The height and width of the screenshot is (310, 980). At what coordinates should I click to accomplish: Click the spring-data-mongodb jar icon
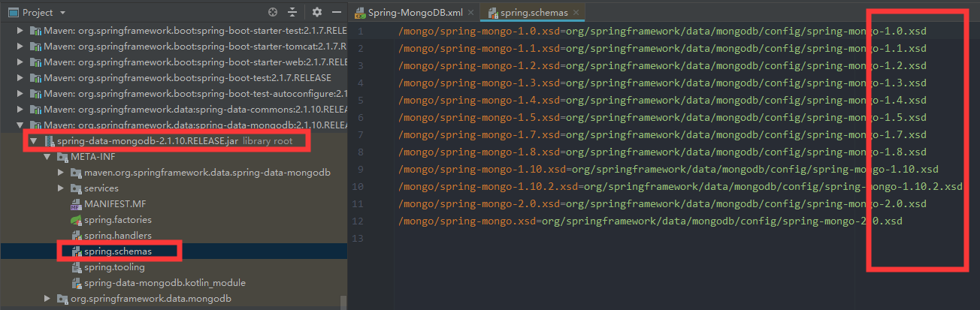point(48,141)
